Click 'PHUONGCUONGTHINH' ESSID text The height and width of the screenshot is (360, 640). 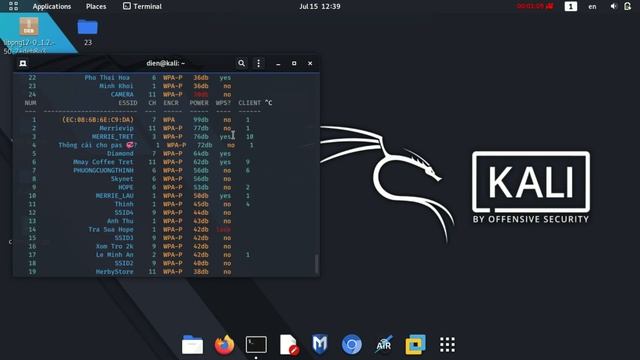click(103, 170)
